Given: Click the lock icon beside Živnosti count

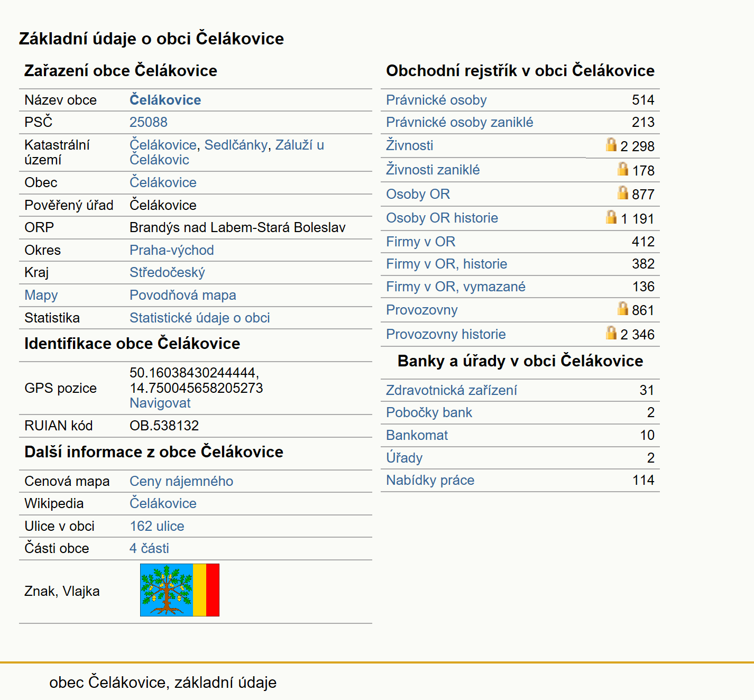Looking at the screenshot, I should pos(611,144).
